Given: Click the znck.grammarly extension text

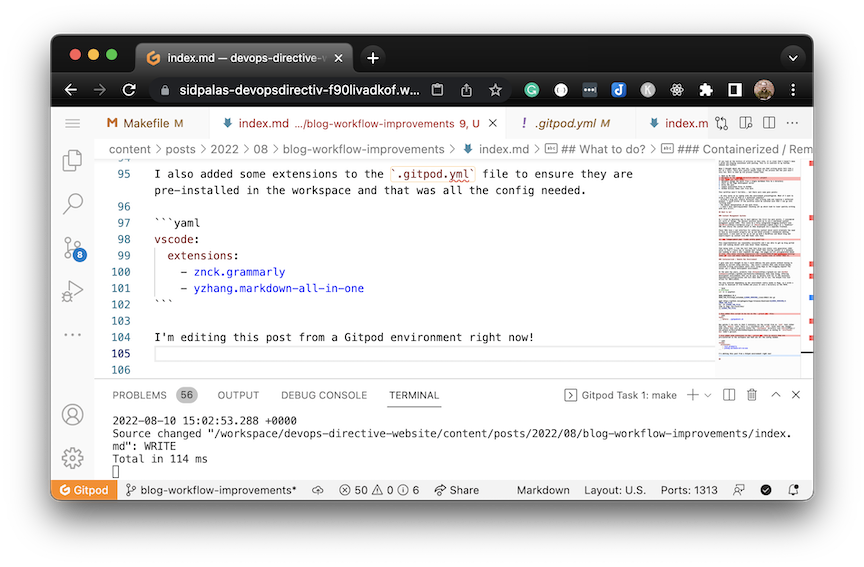Looking at the screenshot, I should [x=239, y=272].
